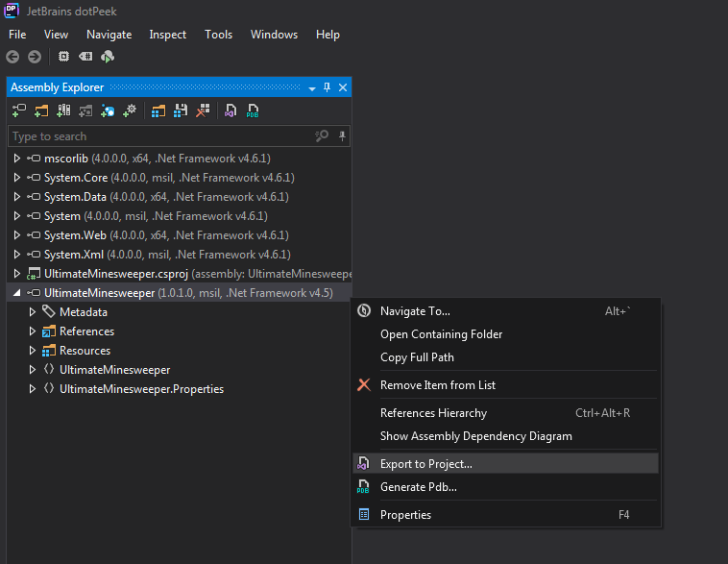728x564 pixels.
Task: Expand the UltimateMinesweeper.Properties namespace node
Action: tap(32, 389)
